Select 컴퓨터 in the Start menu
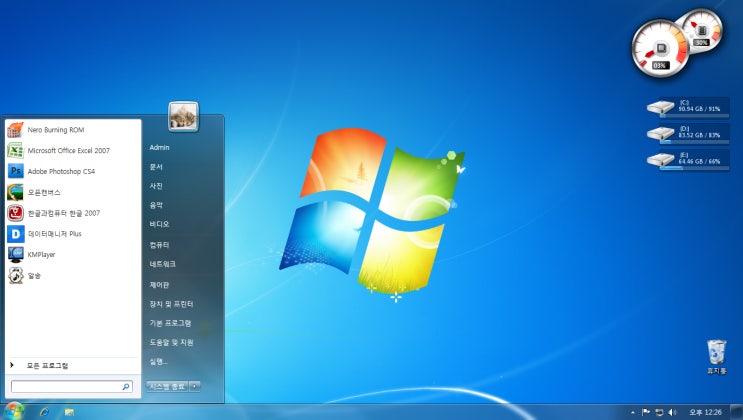This screenshot has width=743, height=420. tap(160, 245)
